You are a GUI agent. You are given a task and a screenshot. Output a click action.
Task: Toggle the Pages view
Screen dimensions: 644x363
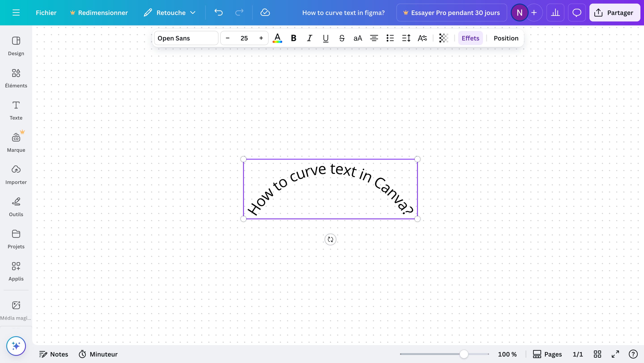(547, 354)
